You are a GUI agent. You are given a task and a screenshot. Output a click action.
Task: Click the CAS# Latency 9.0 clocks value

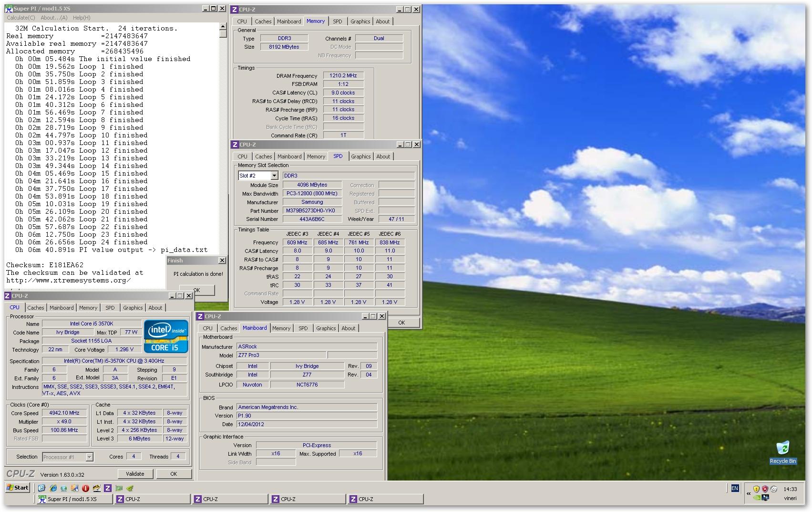[x=343, y=93]
